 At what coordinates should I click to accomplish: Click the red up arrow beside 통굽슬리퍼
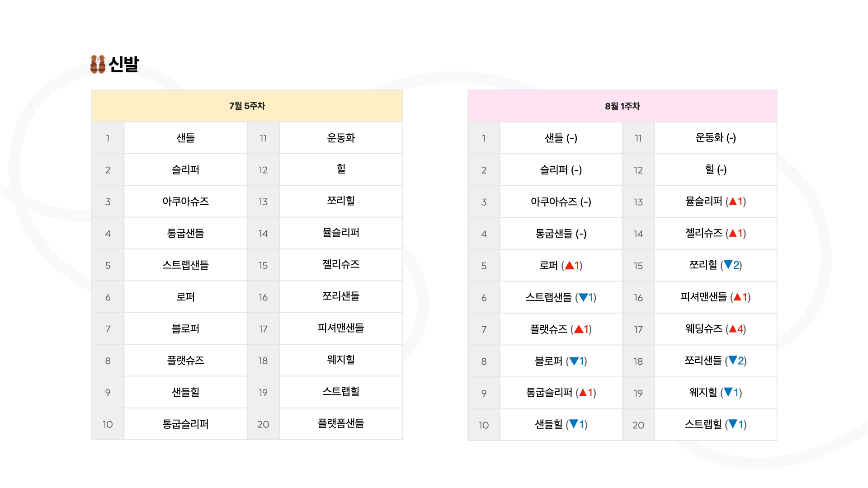(x=583, y=393)
